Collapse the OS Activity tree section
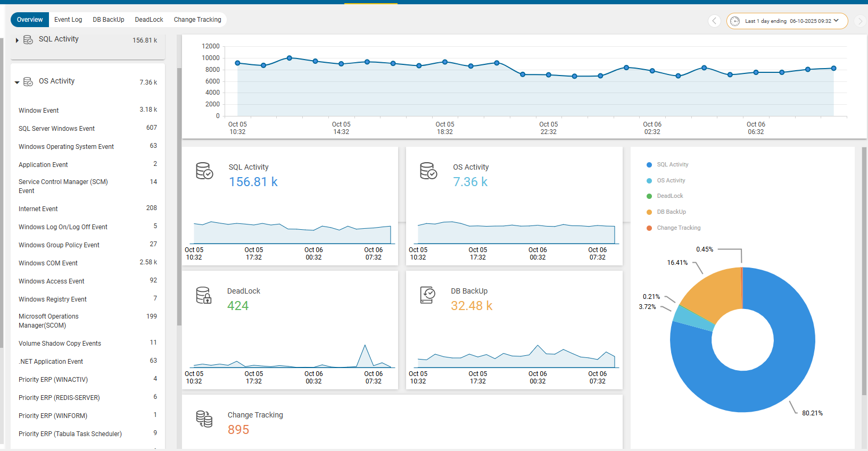868x451 pixels. coord(17,82)
